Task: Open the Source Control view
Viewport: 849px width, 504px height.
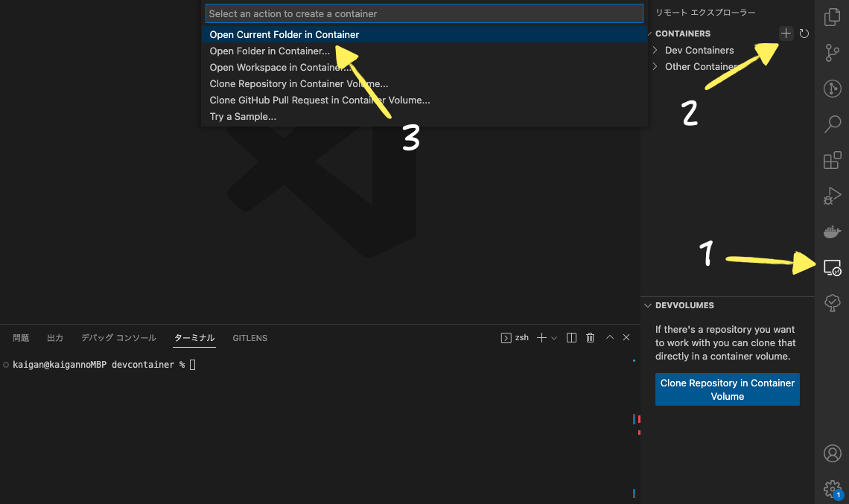Action: click(832, 53)
